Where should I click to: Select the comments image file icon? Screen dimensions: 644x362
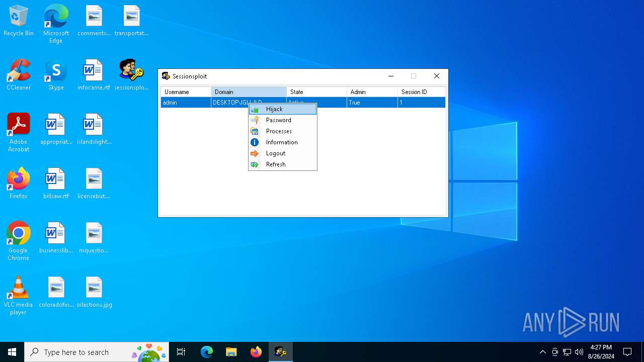(x=94, y=21)
